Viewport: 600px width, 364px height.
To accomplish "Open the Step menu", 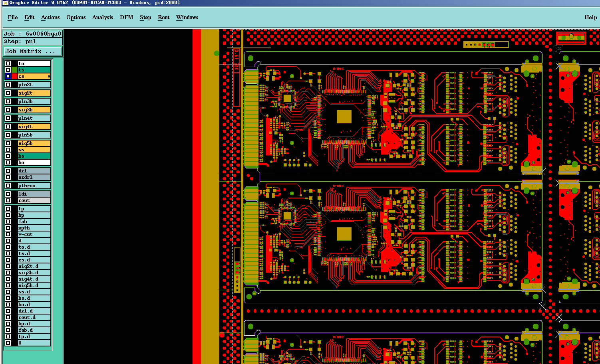I will point(145,17).
